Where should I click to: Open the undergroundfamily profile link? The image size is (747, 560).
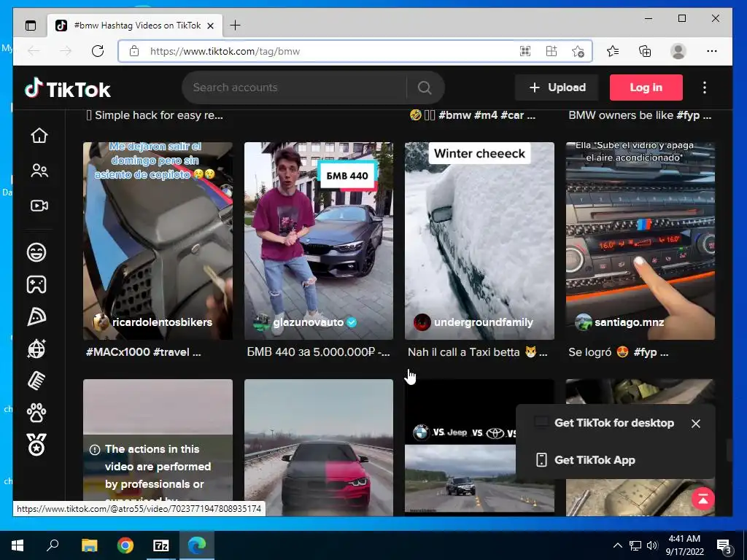pos(483,322)
